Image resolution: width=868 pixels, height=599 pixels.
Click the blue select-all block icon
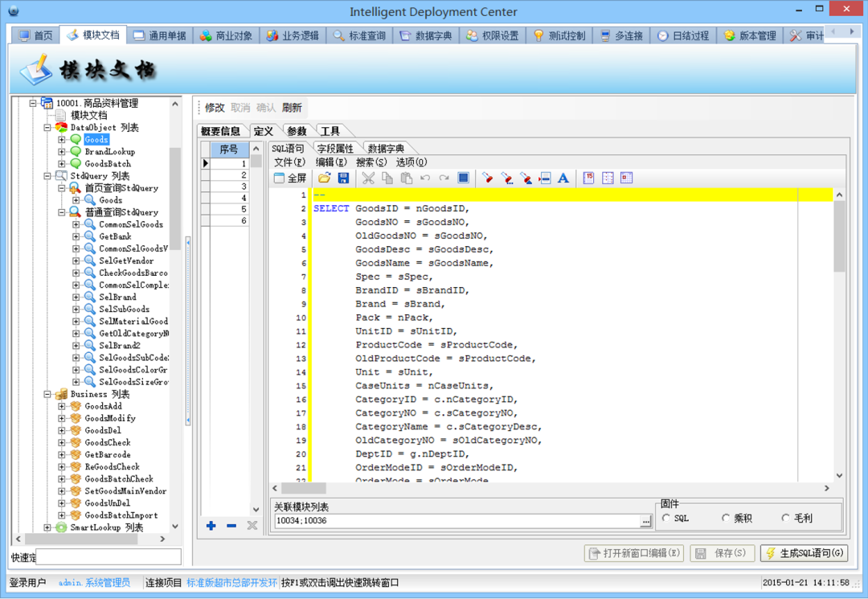[x=464, y=178]
